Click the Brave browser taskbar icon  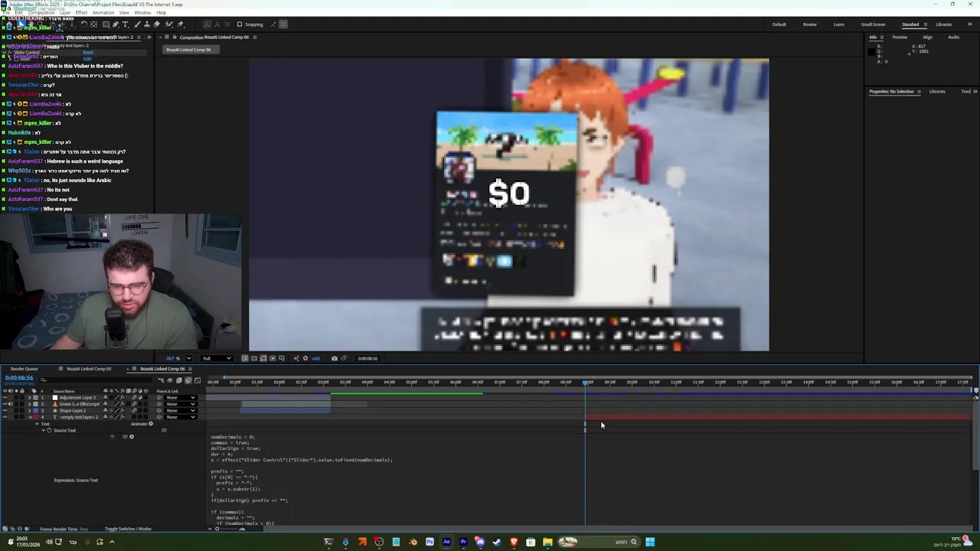(x=514, y=542)
